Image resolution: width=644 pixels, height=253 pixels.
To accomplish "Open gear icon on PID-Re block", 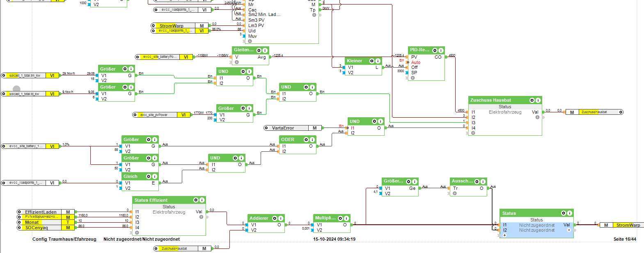I will (435, 50).
